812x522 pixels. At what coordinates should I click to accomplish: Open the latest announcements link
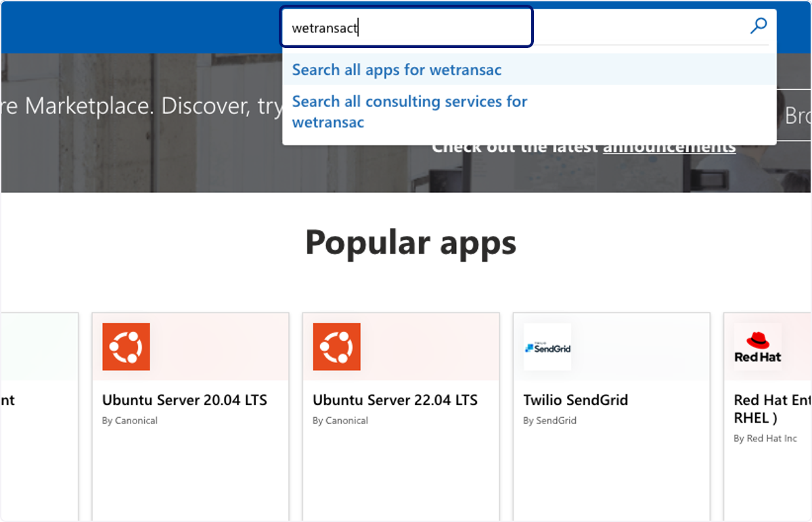(x=669, y=146)
